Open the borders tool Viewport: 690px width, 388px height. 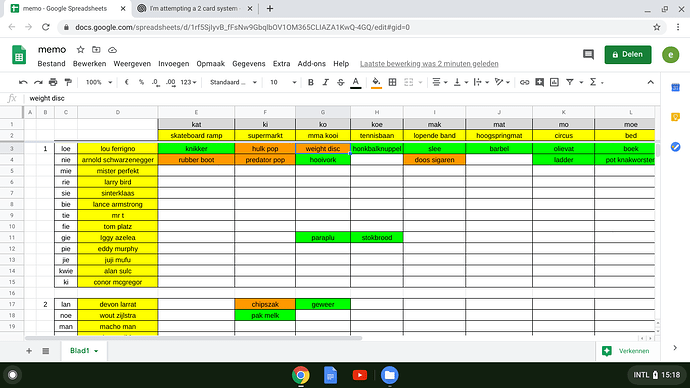point(393,82)
